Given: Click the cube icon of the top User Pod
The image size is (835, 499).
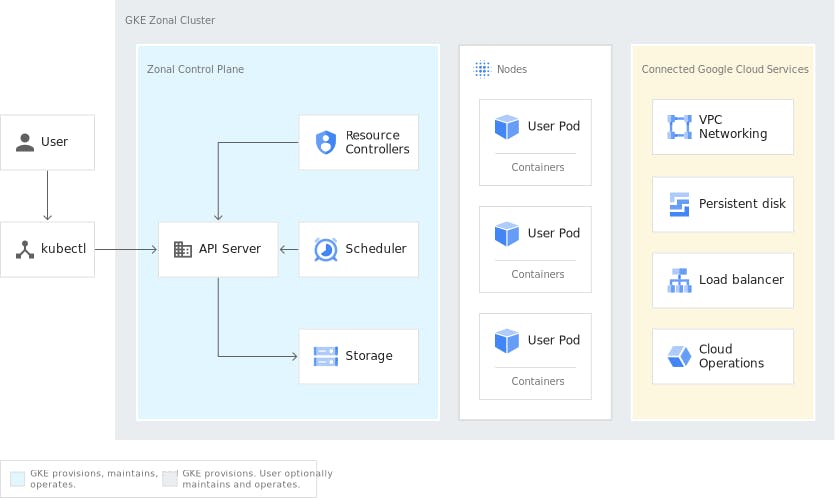Looking at the screenshot, I should point(506,127).
